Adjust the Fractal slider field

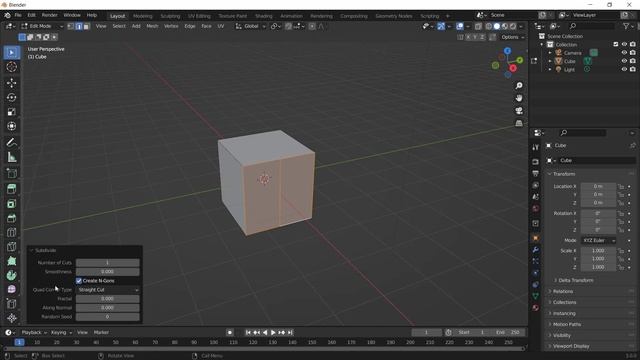pyautogui.click(x=108, y=299)
